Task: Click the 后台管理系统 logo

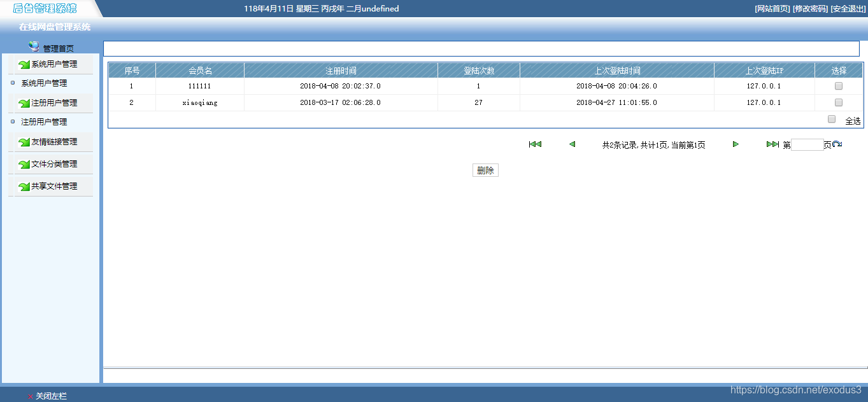Action: pyautogui.click(x=45, y=8)
